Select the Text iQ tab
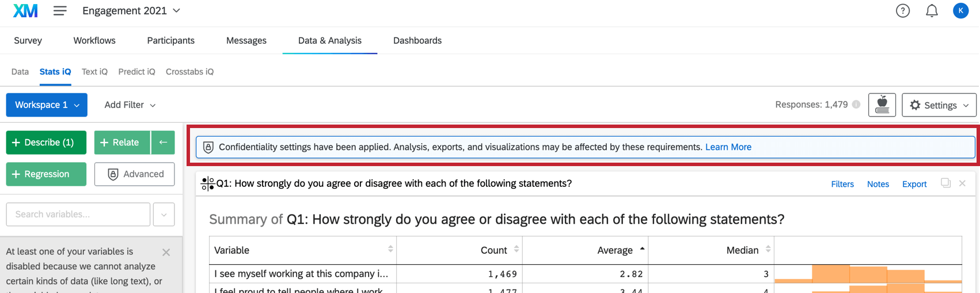Viewport: 980px width, 293px height. tap(94, 72)
